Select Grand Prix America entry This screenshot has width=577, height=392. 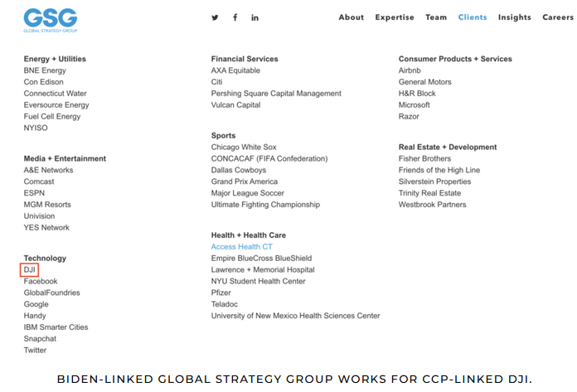[245, 181]
